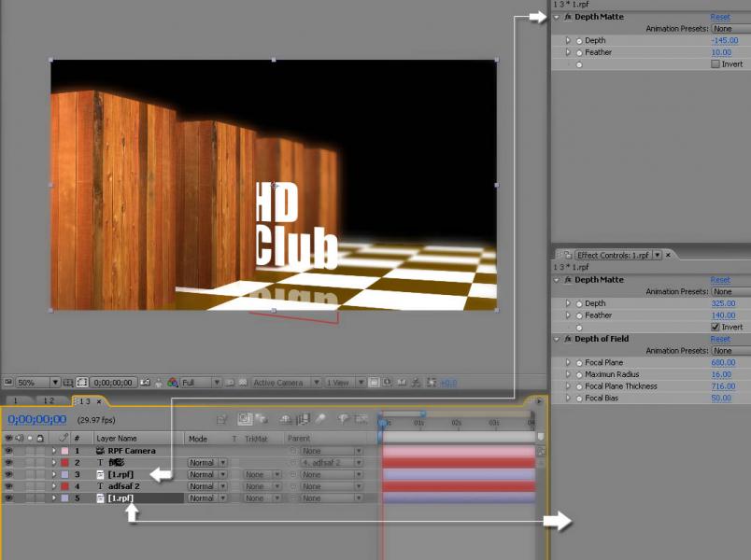Click the take snapshot camera icon
The height and width of the screenshot is (560, 751).
145,383
